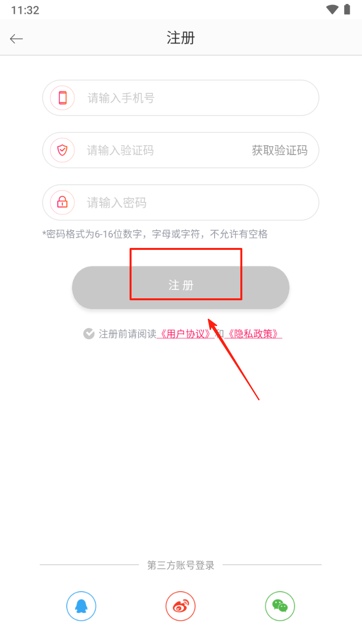Tap the back arrow in header
This screenshot has height=644, width=362.
coord(16,39)
